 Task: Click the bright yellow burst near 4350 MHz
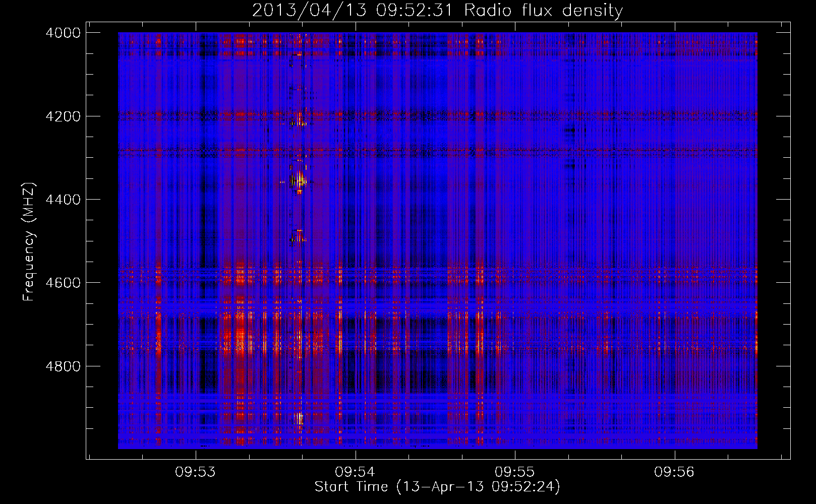pyautogui.click(x=300, y=179)
